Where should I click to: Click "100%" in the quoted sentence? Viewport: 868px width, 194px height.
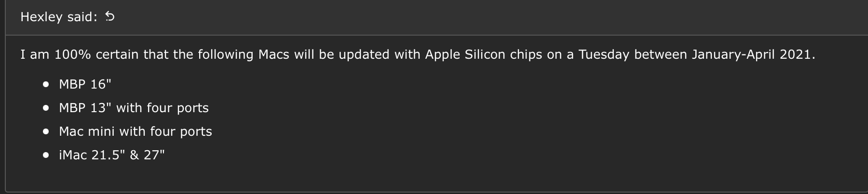[72, 54]
